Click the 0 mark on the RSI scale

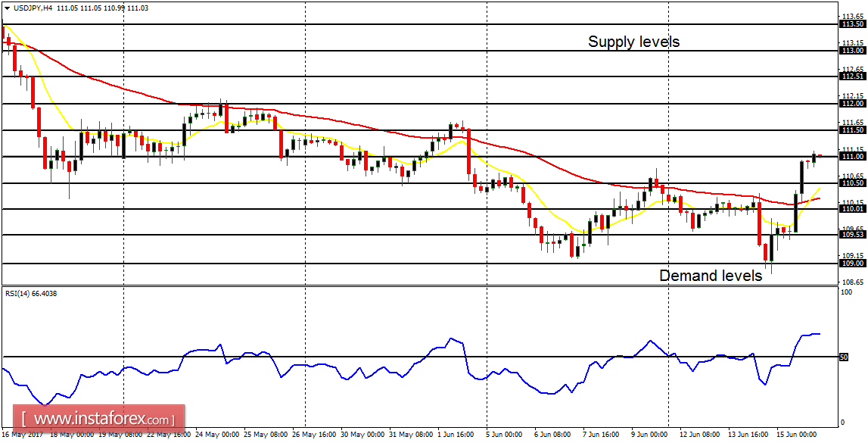pos(843,423)
